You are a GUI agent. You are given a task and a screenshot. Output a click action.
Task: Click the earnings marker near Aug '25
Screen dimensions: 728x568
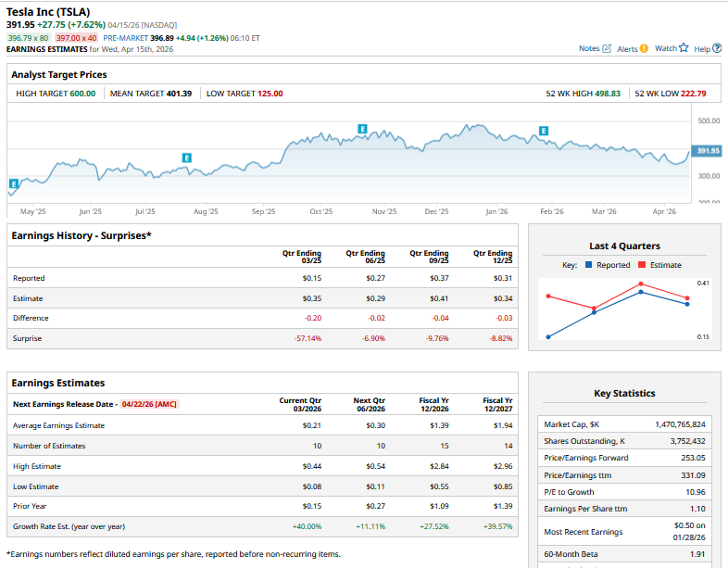(x=187, y=158)
